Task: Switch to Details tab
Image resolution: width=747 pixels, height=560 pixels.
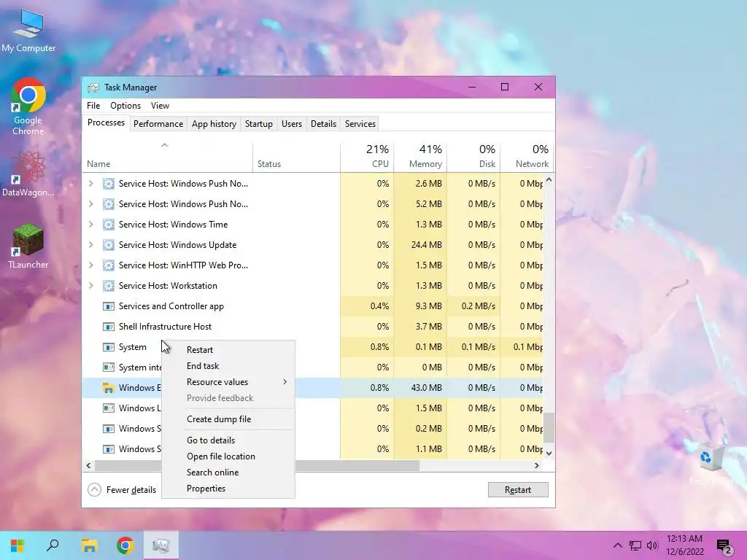Action: coord(323,124)
